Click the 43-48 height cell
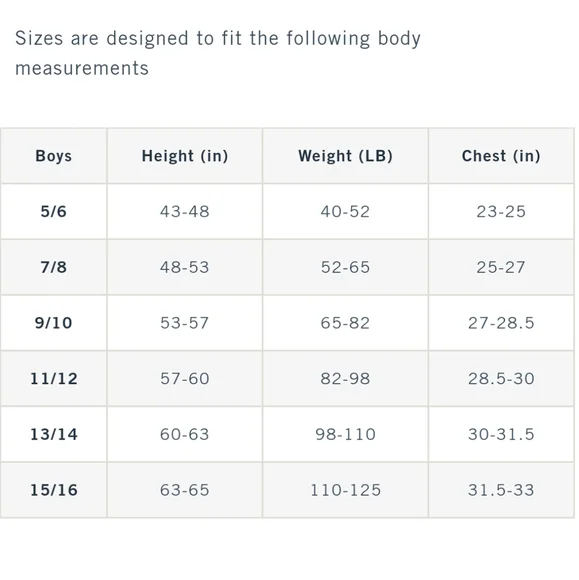 185,212
